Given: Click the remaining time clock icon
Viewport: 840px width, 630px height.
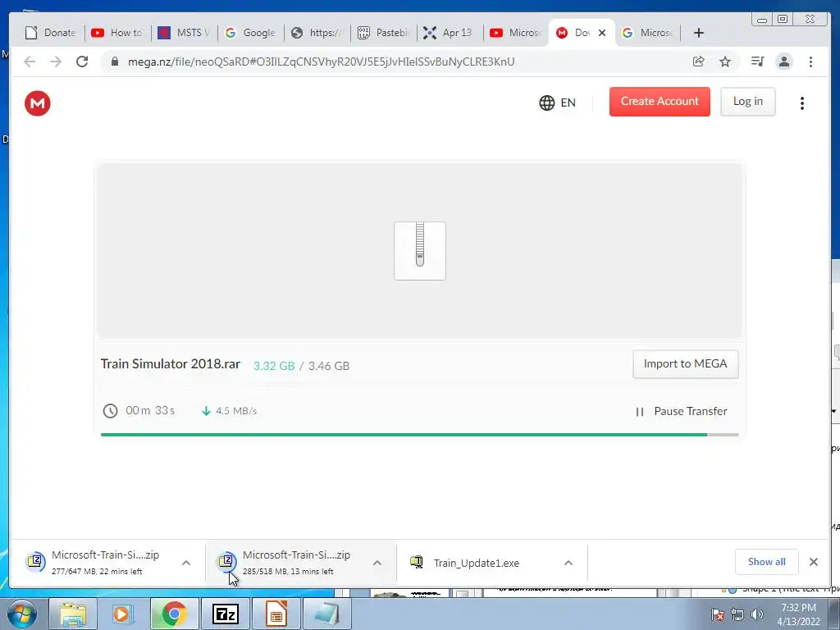Looking at the screenshot, I should (111, 411).
